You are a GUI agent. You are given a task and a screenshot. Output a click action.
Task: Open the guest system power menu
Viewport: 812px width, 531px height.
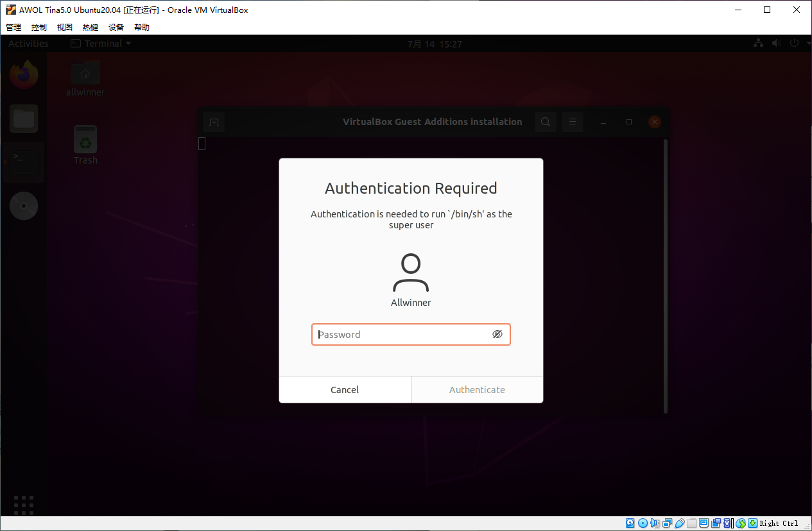[x=797, y=44]
